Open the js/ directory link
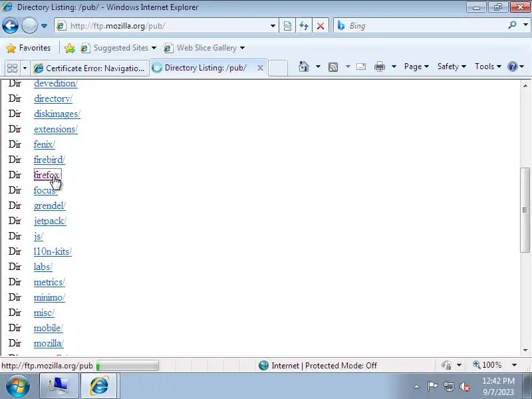 click(x=39, y=237)
